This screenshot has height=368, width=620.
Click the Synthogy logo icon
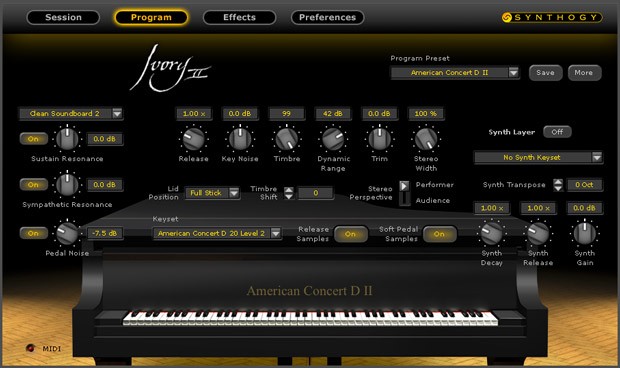[x=507, y=17]
